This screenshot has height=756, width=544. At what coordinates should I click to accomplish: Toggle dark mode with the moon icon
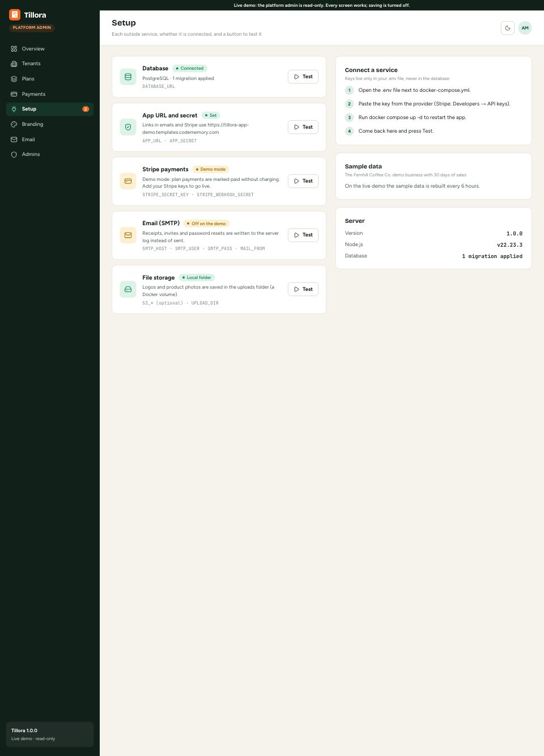[508, 28]
